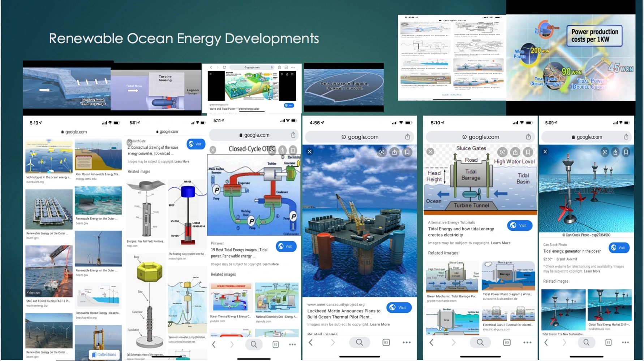Tap three-dots menu in the 5:09 screenshot
This screenshot has width=644, height=361.
pos(625,342)
